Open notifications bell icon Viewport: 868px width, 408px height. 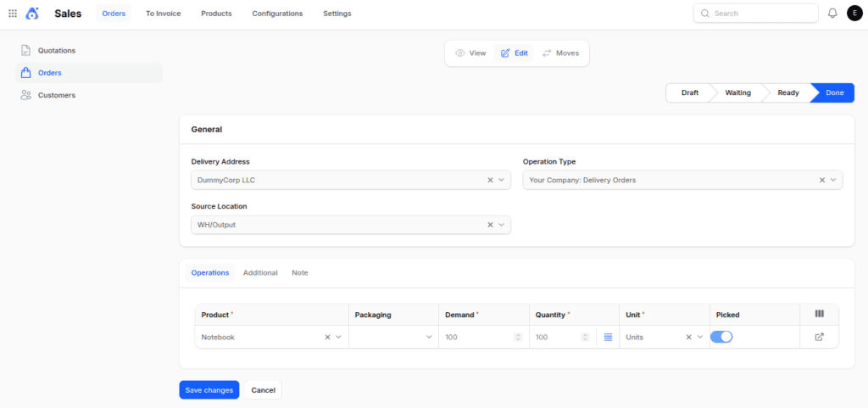coord(832,14)
